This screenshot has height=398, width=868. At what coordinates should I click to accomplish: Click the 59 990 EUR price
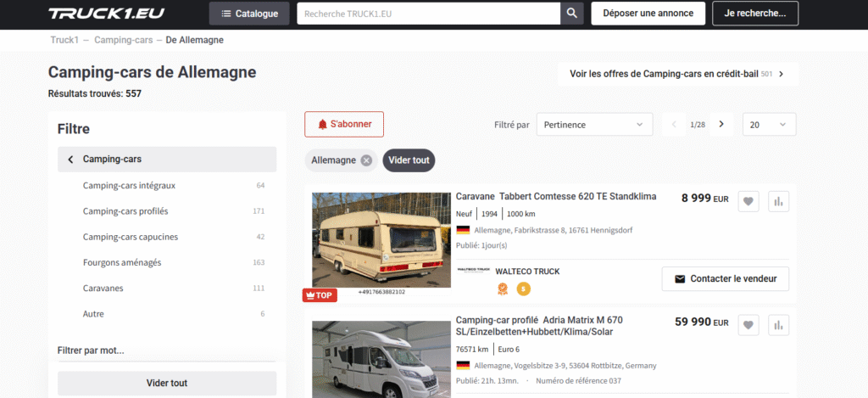pyautogui.click(x=702, y=322)
